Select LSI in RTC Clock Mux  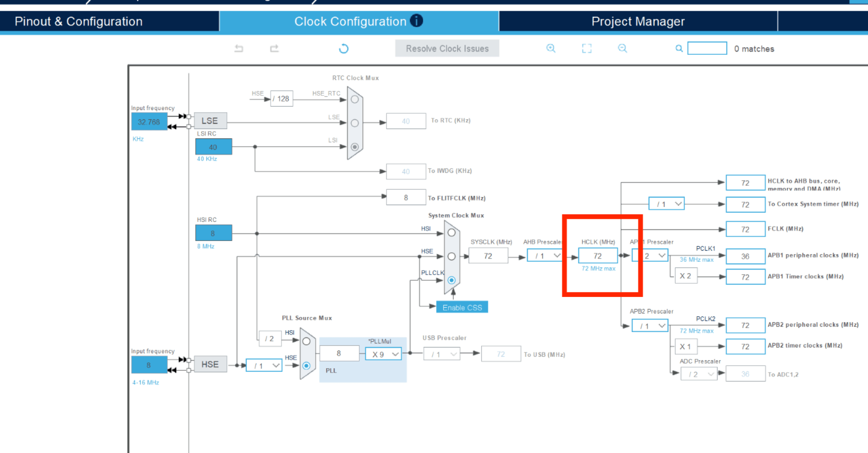(355, 147)
